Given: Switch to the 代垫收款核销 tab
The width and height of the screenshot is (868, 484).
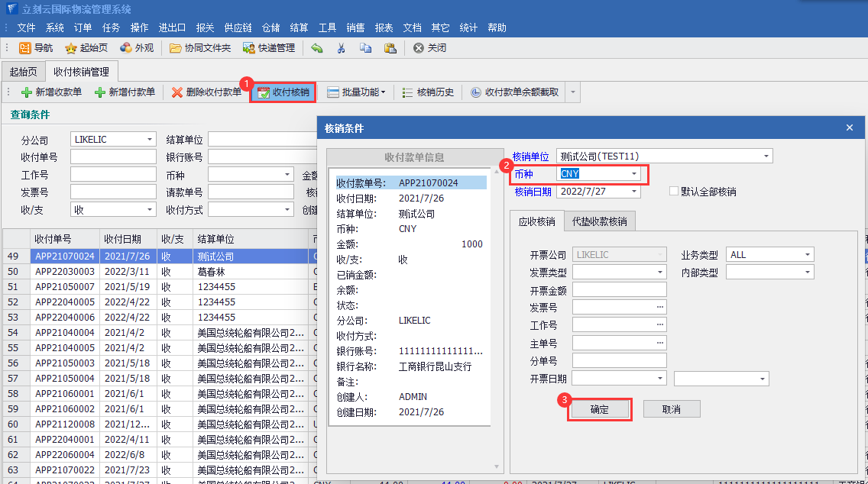Looking at the screenshot, I should (x=600, y=221).
